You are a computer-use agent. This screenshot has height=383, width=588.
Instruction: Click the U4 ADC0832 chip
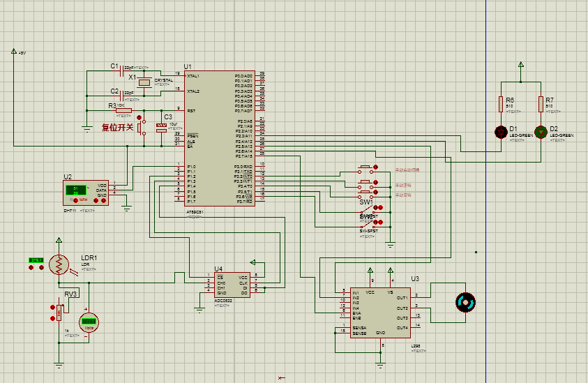[232, 285]
